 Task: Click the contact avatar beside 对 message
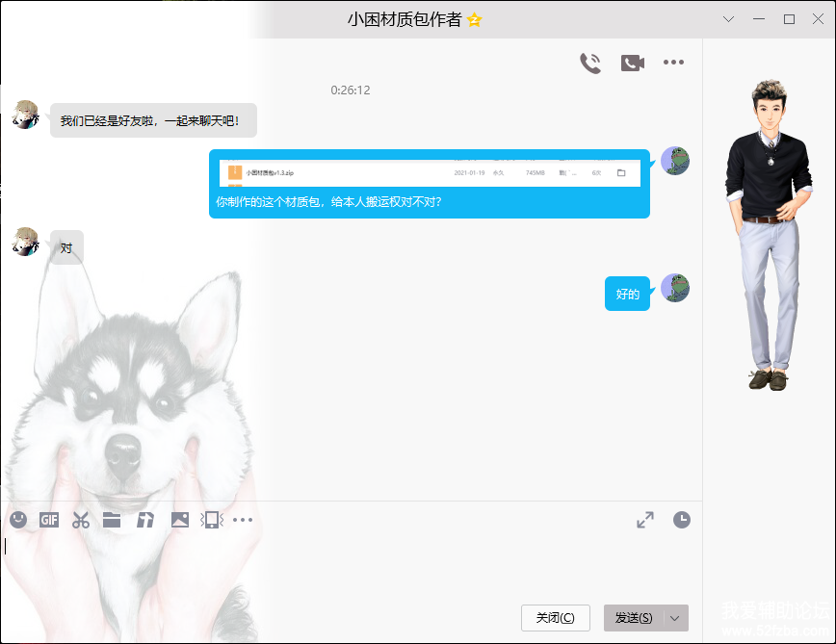[x=26, y=242]
